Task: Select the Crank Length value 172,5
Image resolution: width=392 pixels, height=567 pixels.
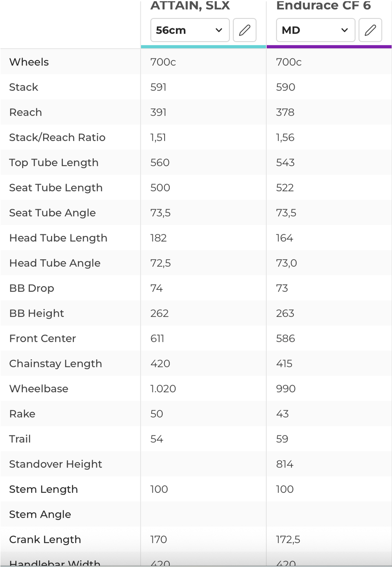Action: tap(288, 540)
